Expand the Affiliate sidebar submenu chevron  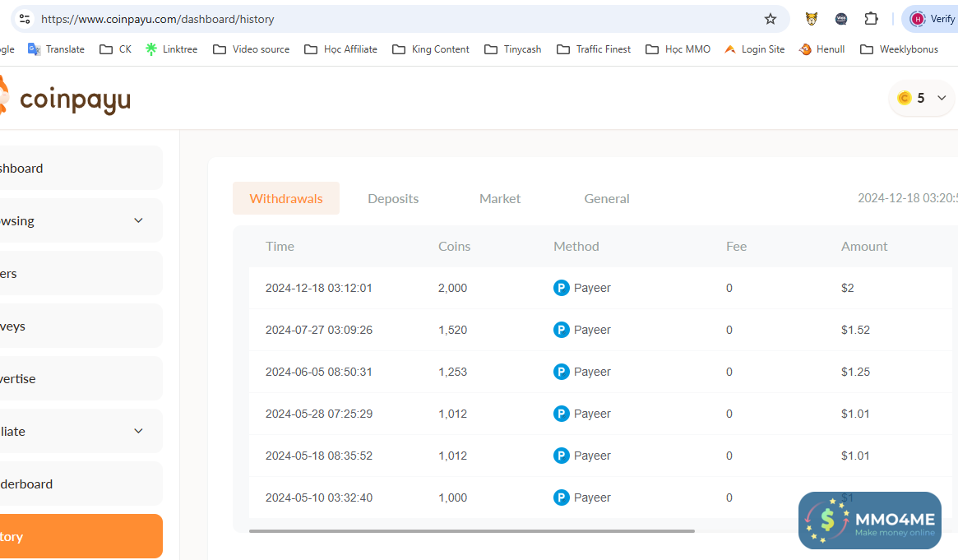pos(138,431)
